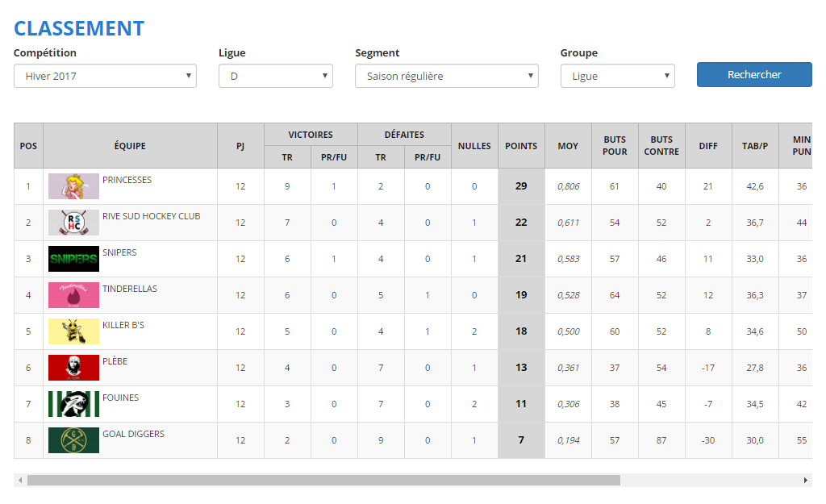This screenshot has height=504, width=826.
Task: Expand the Segment dropdown Saison régulière
Action: 446,76
